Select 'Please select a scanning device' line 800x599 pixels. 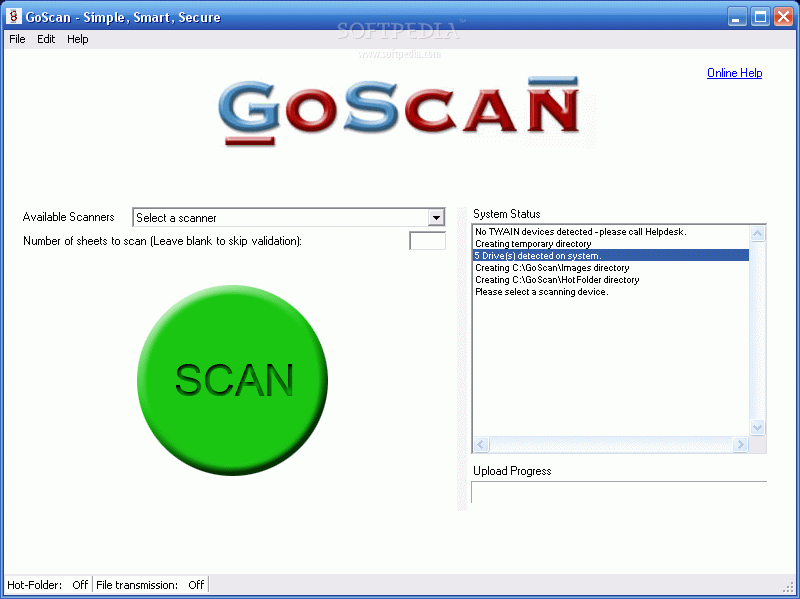pyautogui.click(x=611, y=292)
